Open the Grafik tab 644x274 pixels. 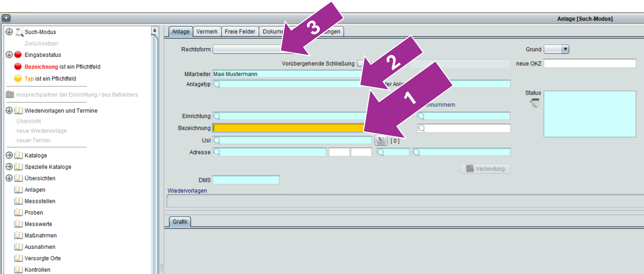(x=180, y=222)
